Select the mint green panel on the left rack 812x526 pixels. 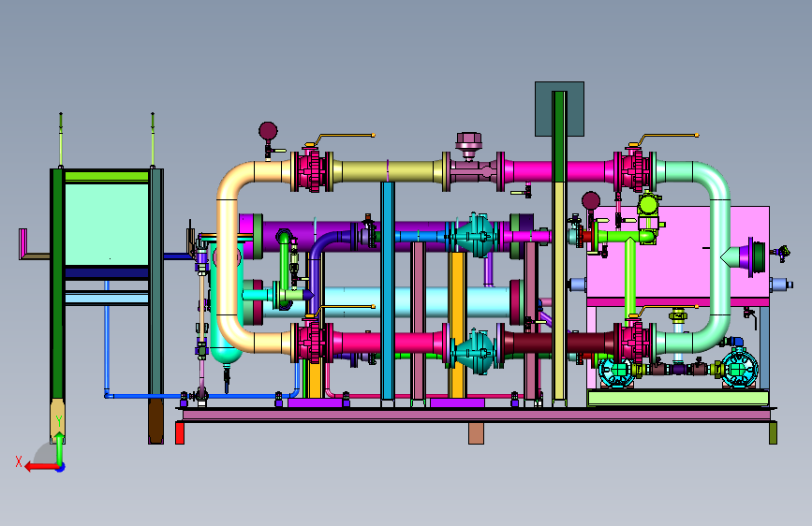coord(107,224)
